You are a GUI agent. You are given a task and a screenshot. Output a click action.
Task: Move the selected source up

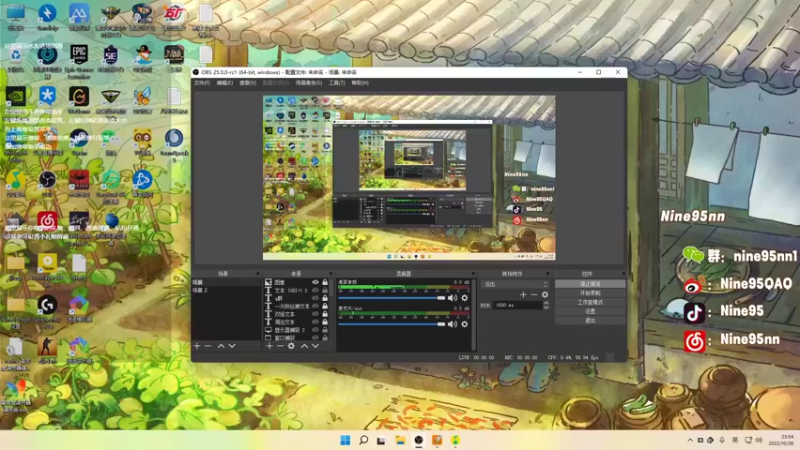(304, 346)
